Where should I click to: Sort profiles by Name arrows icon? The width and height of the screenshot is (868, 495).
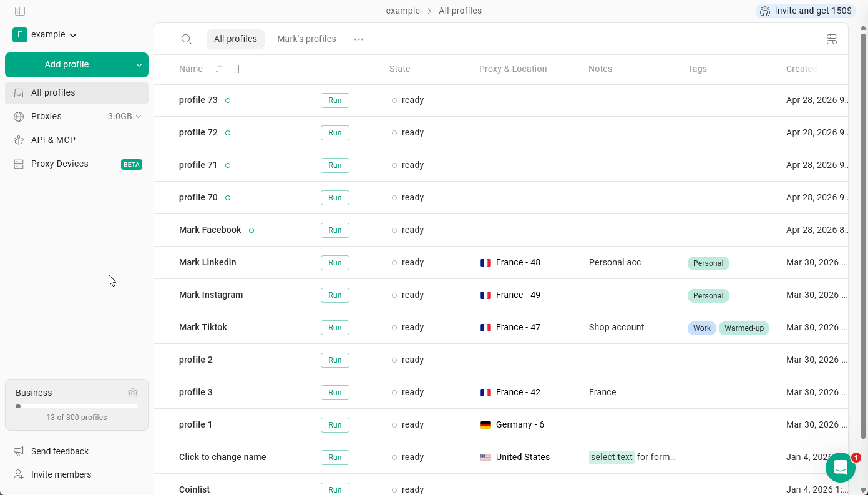[218, 69]
